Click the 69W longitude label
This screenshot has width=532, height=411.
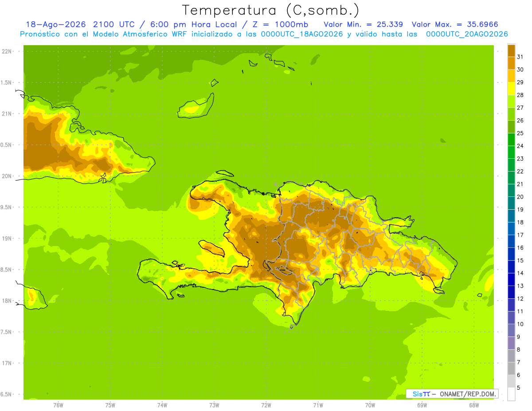tap(422, 405)
